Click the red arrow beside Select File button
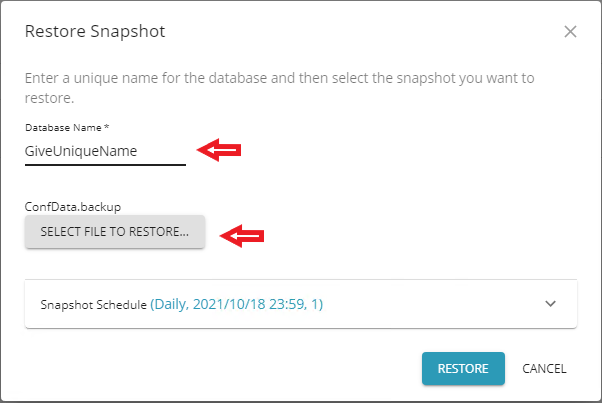Image resolution: width=602 pixels, height=403 pixels. point(243,235)
